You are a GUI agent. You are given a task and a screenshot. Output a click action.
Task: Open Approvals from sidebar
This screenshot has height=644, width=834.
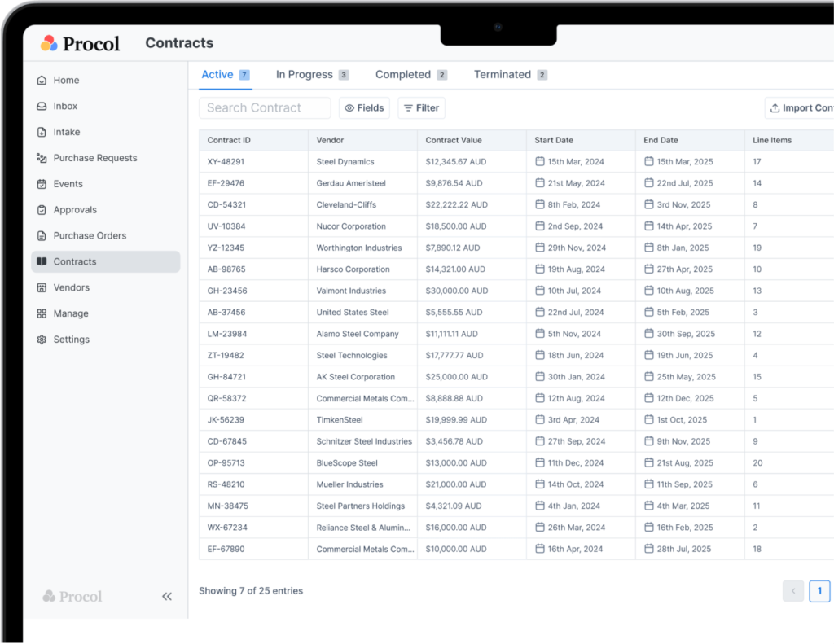[75, 210]
